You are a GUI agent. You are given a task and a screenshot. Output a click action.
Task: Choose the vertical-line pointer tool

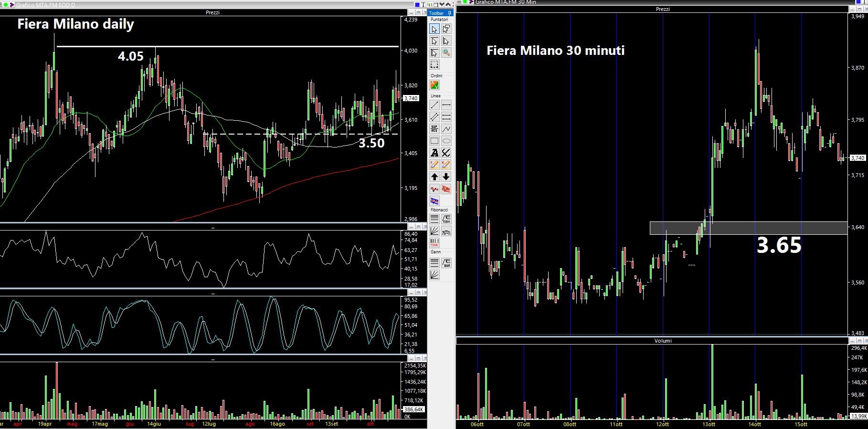[446, 41]
